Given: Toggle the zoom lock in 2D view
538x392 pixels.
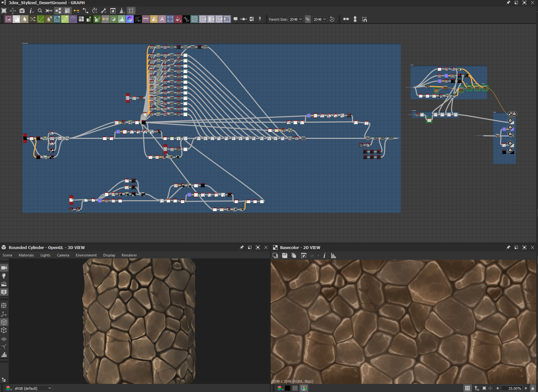Looking at the screenshot, I should point(533,388).
